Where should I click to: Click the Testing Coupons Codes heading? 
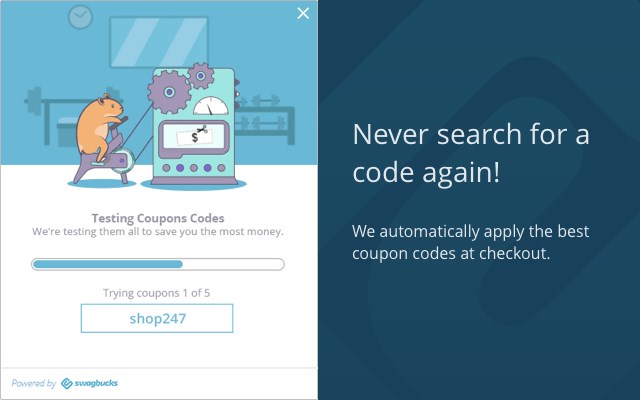pyautogui.click(x=158, y=218)
